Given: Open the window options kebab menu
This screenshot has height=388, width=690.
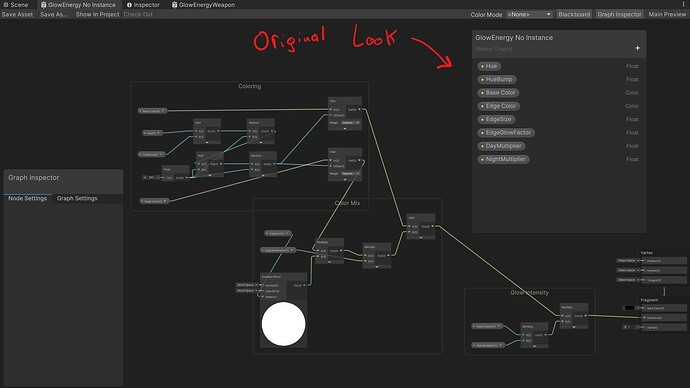Looking at the screenshot, I should 683,4.
